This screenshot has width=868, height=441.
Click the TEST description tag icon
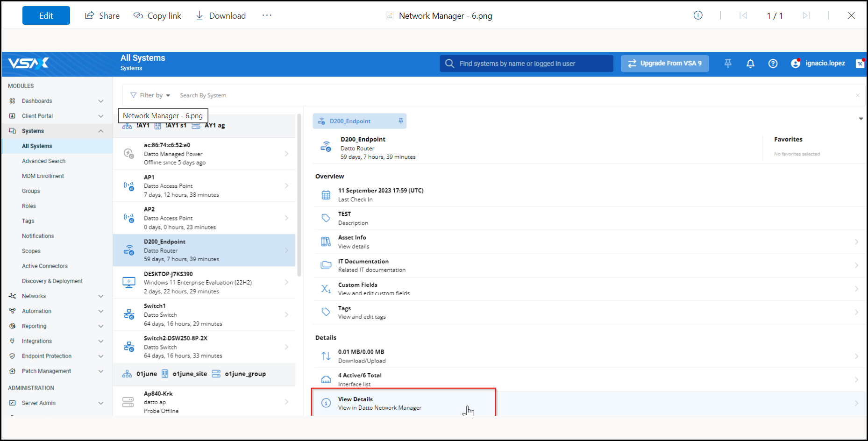(x=326, y=218)
